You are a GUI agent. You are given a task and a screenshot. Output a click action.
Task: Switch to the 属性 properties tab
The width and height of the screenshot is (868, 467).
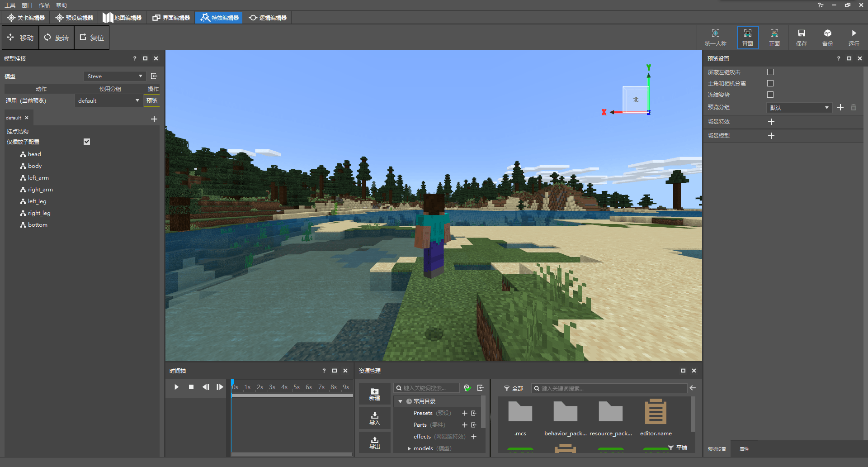point(744,449)
